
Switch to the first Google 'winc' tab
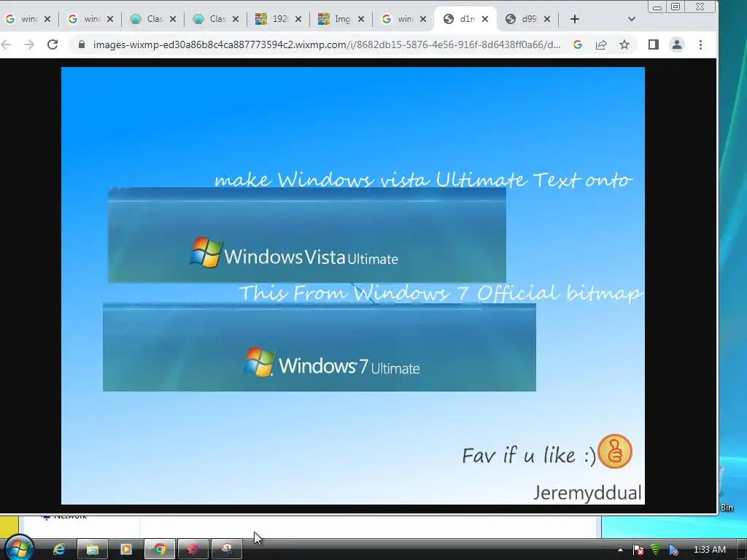(x=23, y=19)
